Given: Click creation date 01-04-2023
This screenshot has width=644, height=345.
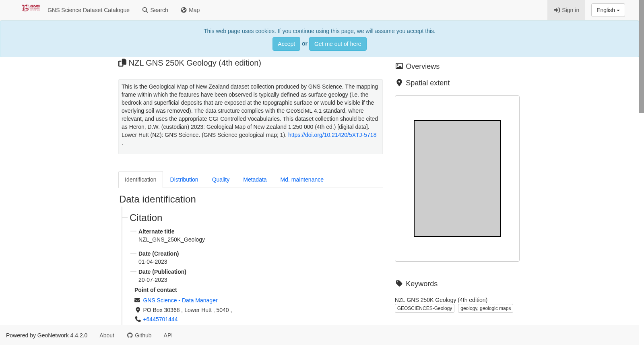Looking at the screenshot, I should 153,262.
